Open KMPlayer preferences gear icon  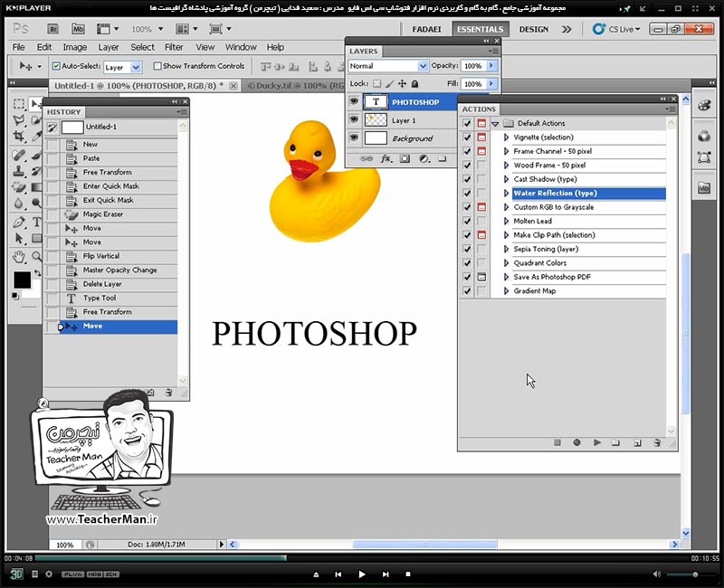tap(49, 574)
